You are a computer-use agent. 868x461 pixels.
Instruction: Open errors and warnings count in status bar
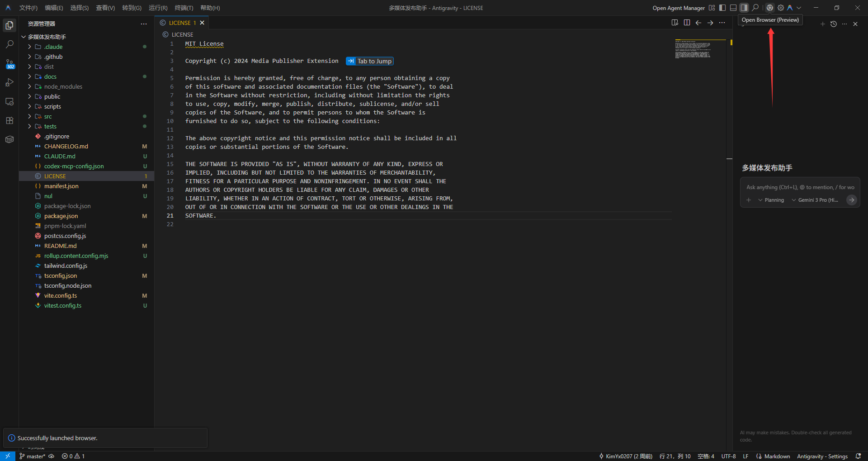click(x=73, y=456)
